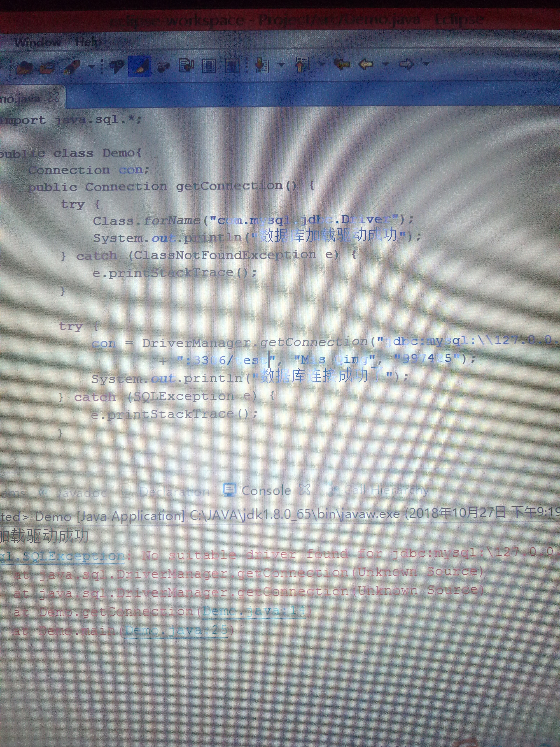The height and width of the screenshot is (747, 560).
Task: Click the "997425" password string
Action: click(427, 358)
